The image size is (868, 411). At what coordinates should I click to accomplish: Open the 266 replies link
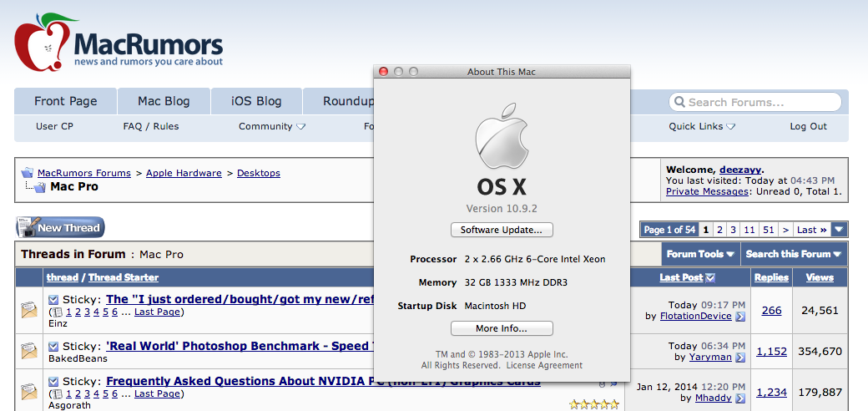tap(772, 311)
